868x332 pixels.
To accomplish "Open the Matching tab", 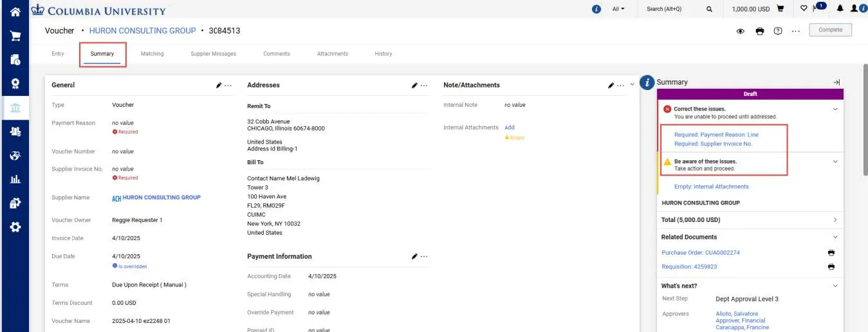I will click(x=152, y=54).
